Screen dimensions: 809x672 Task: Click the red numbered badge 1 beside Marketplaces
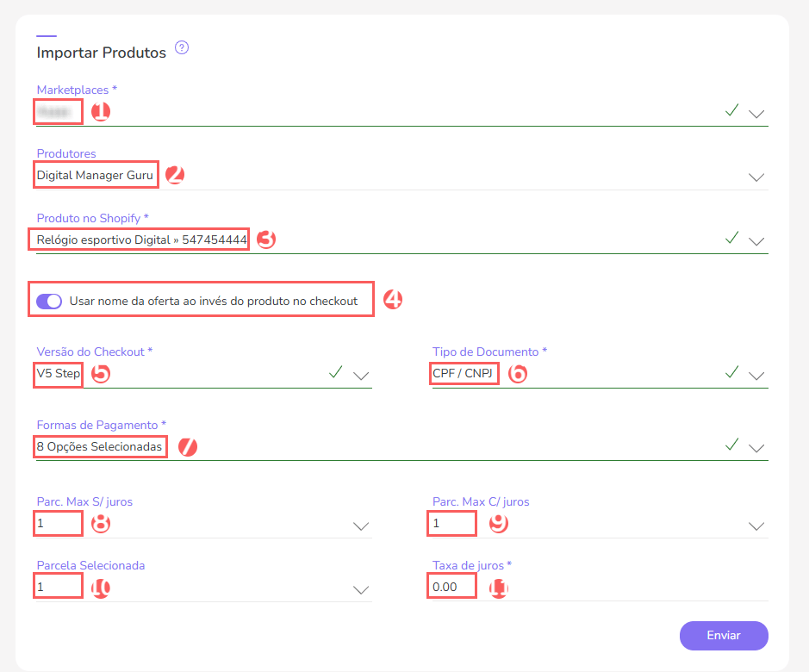tap(101, 111)
